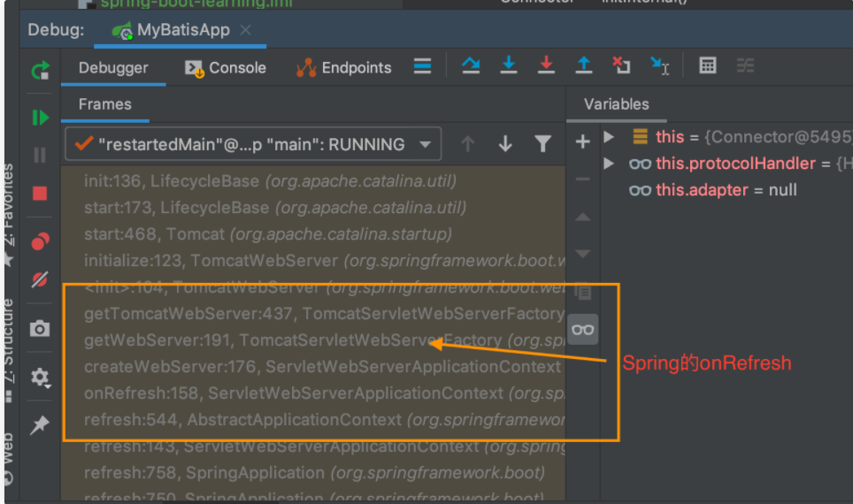Click the Run to Cursor icon
This screenshot has height=504, width=853.
pos(660,65)
